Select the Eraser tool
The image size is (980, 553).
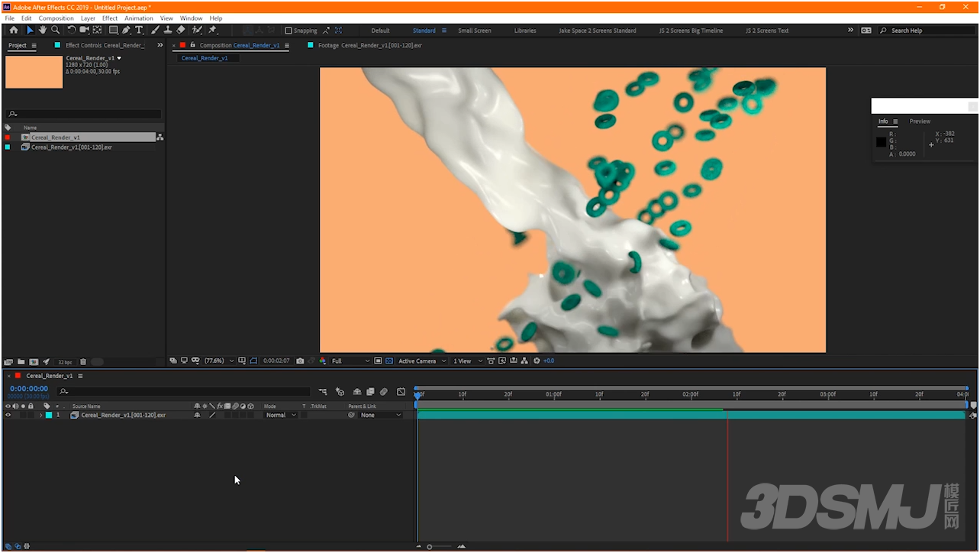point(181,31)
